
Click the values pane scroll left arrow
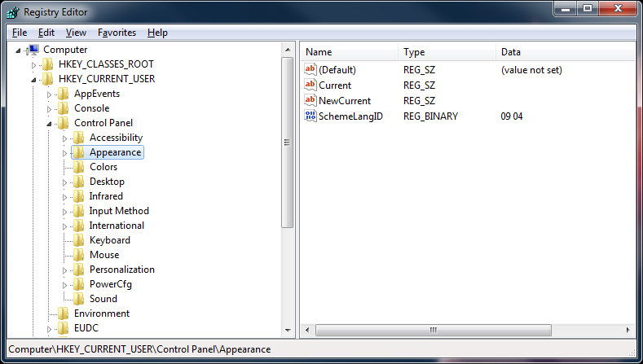tap(307, 330)
